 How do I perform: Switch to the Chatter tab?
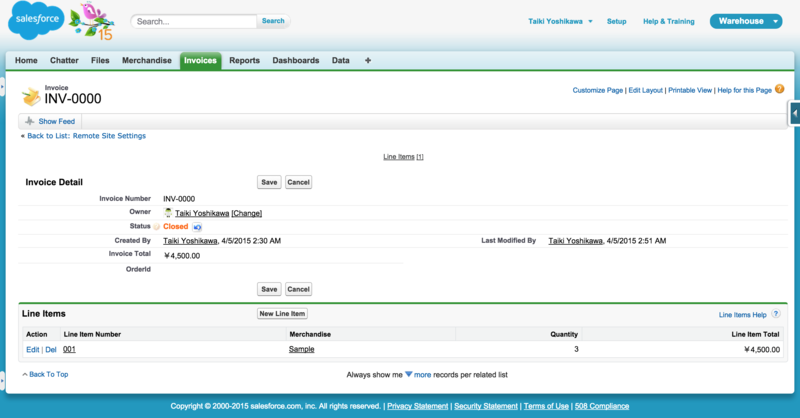64,60
